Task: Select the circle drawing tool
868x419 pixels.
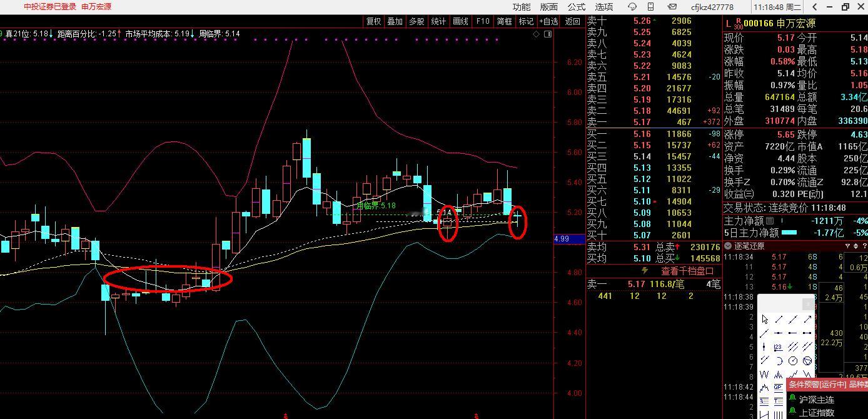Action: click(793, 361)
